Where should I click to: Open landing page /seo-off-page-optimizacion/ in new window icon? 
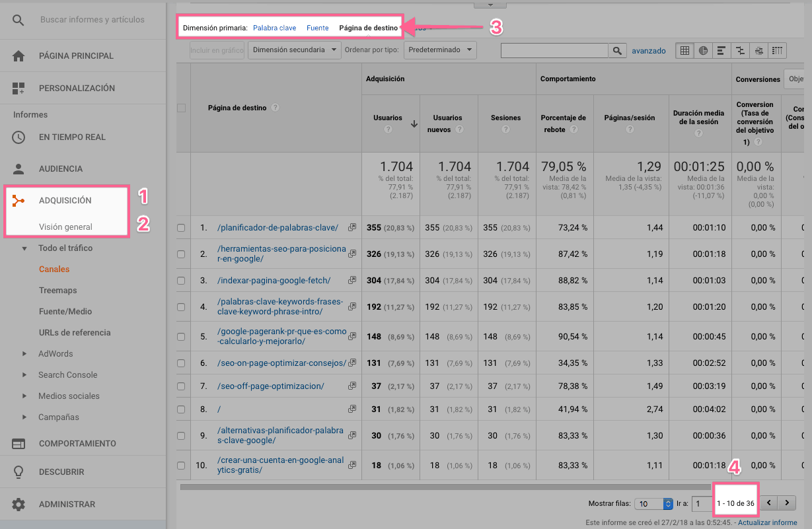pyautogui.click(x=352, y=386)
